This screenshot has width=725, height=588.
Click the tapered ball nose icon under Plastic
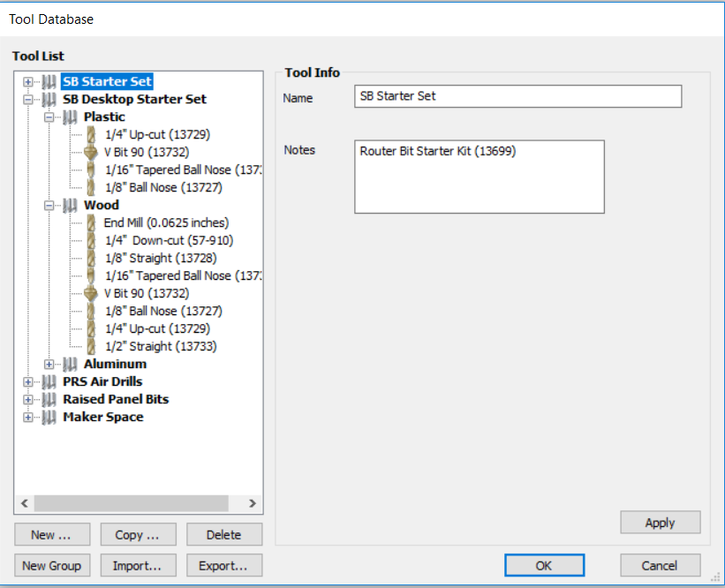[91, 170]
